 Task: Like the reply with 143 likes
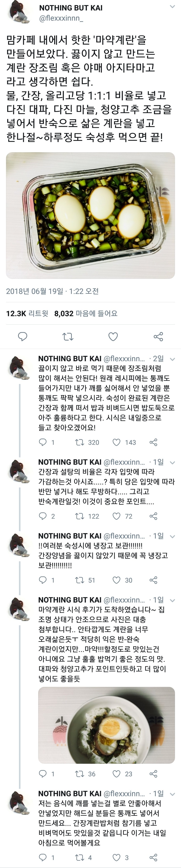(x=117, y=442)
